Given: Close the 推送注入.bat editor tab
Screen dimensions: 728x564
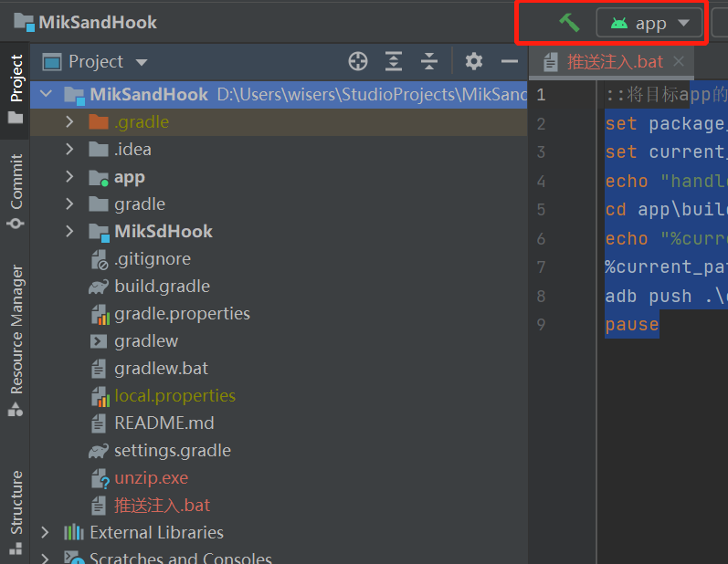Looking at the screenshot, I should [x=679, y=61].
